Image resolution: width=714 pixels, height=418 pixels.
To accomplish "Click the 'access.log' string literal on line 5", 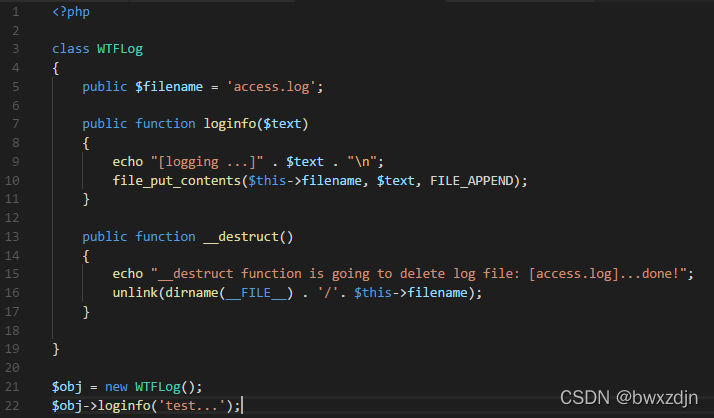I will pos(271,87).
